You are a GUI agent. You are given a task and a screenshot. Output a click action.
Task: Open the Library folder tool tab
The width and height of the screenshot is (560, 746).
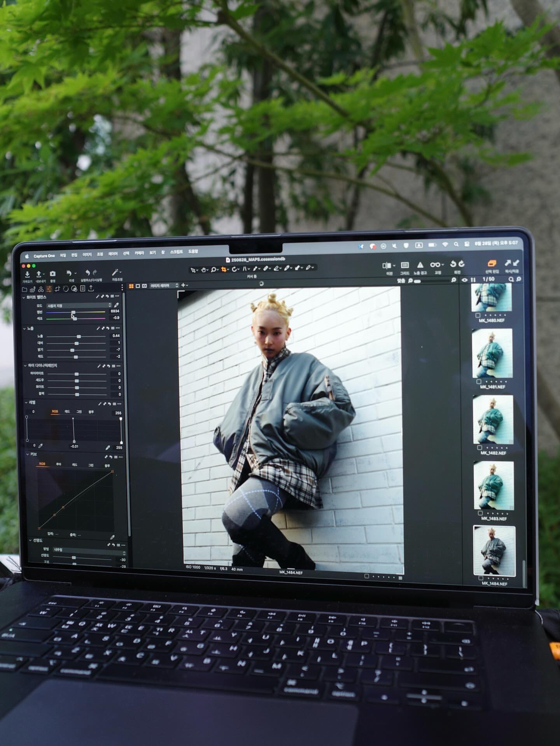(x=24, y=289)
